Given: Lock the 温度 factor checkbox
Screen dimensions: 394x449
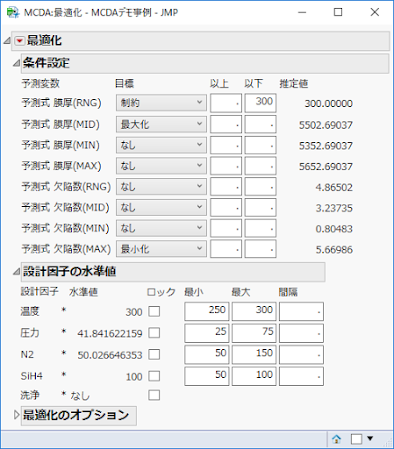Looking at the screenshot, I should coord(154,311).
